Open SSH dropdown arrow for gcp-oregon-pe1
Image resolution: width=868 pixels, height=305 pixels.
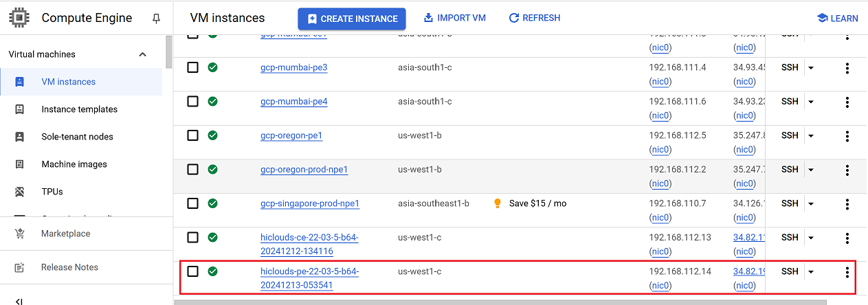coord(811,136)
